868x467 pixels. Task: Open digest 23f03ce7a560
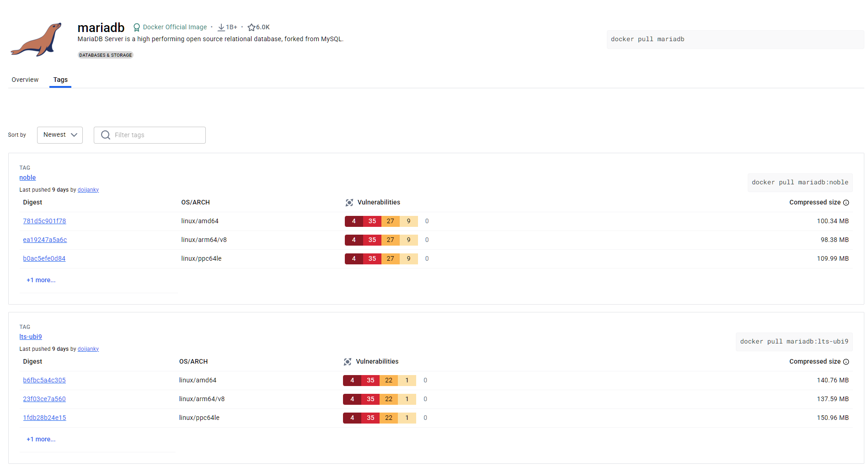click(44, 399)
